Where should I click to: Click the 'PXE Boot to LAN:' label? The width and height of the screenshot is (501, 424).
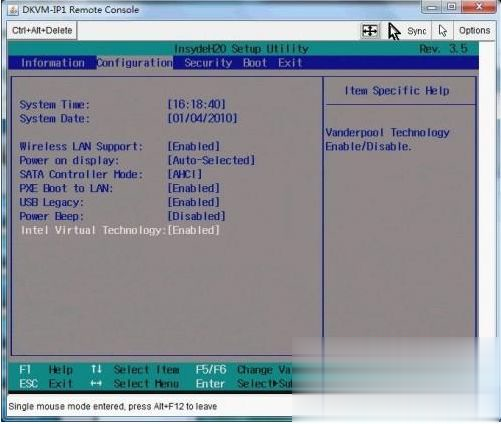point(66,188)
